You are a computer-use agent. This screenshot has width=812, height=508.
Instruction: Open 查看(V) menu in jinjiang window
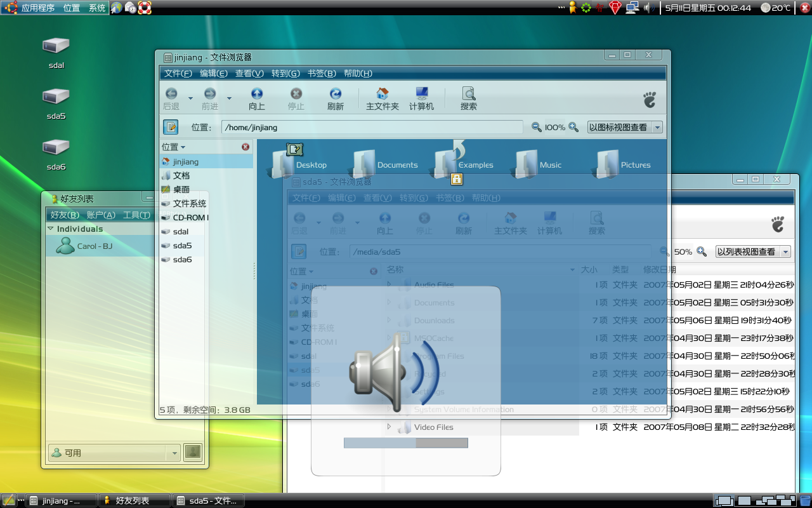[x=249, y=73]
